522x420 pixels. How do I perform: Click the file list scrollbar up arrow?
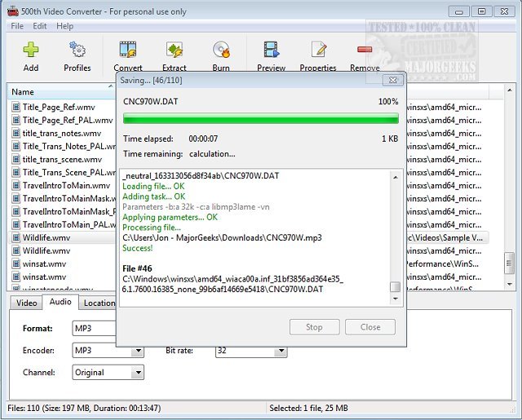pos(509,90)
